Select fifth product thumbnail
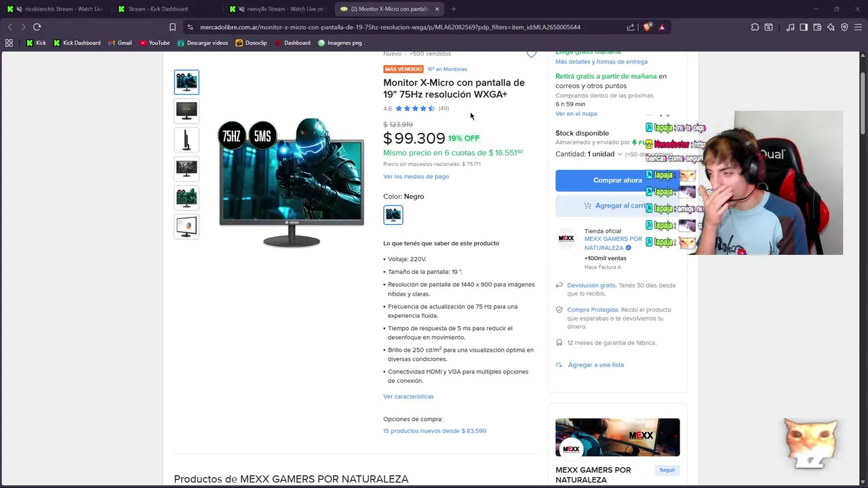Viewport: 868px width, 488px height. 186,198
